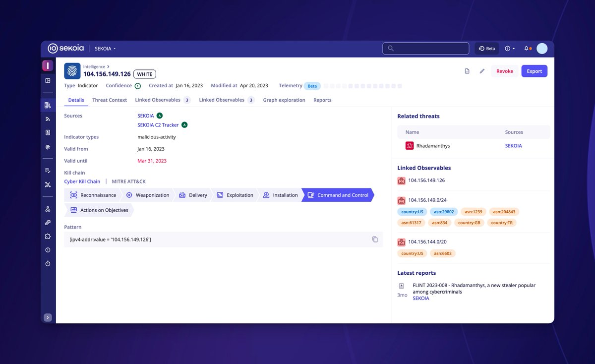Open the feed (RSS) icon in sidebar
The height and width of the screenshot is (364, 595).
[48, 119]
